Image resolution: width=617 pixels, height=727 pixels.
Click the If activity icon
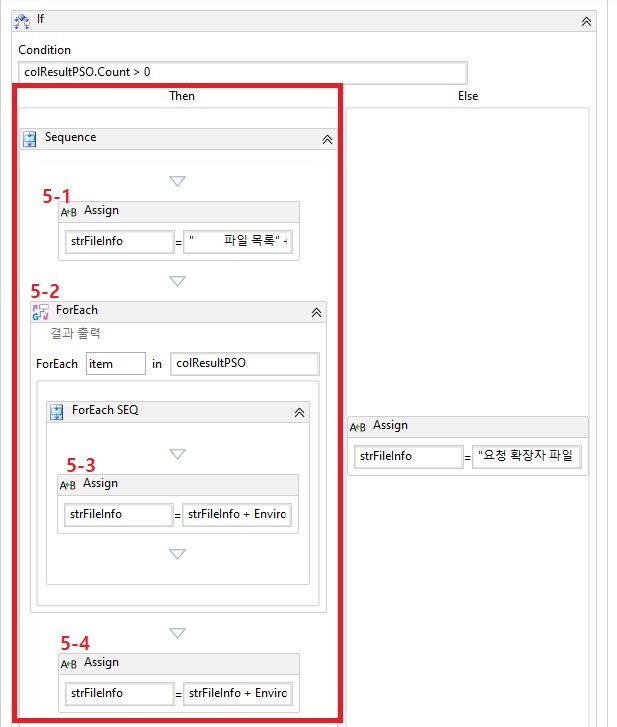[x=20, y=20]
